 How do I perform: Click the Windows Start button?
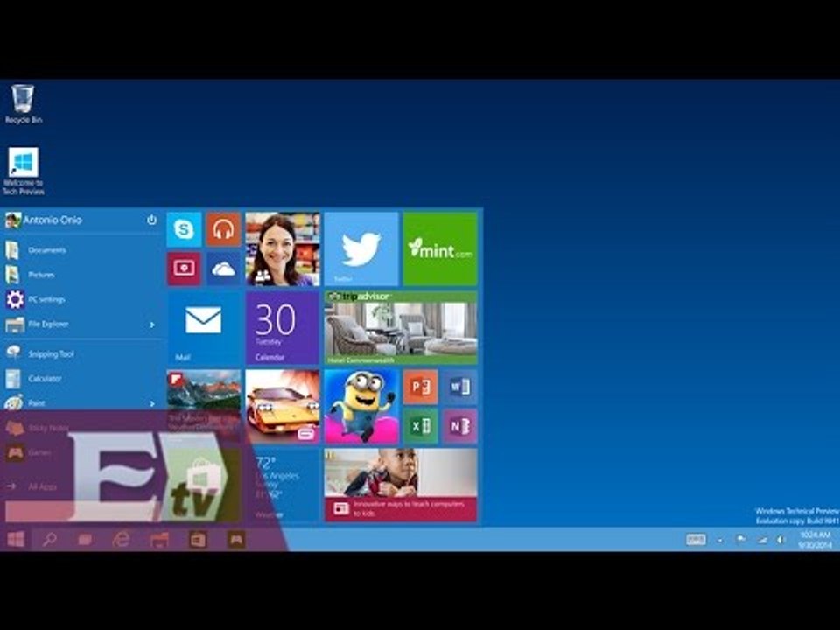coord(16,540)
